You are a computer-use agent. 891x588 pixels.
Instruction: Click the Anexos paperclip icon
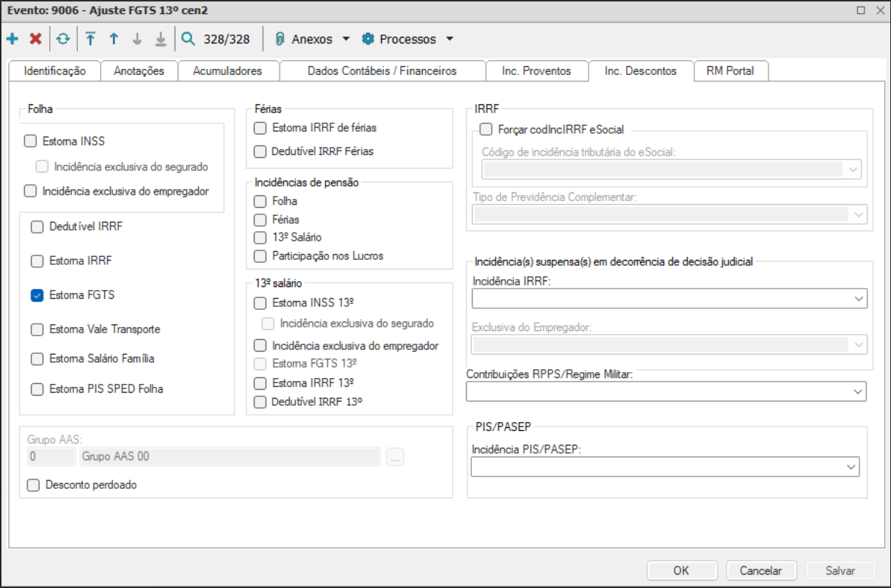tap(280, 39)
